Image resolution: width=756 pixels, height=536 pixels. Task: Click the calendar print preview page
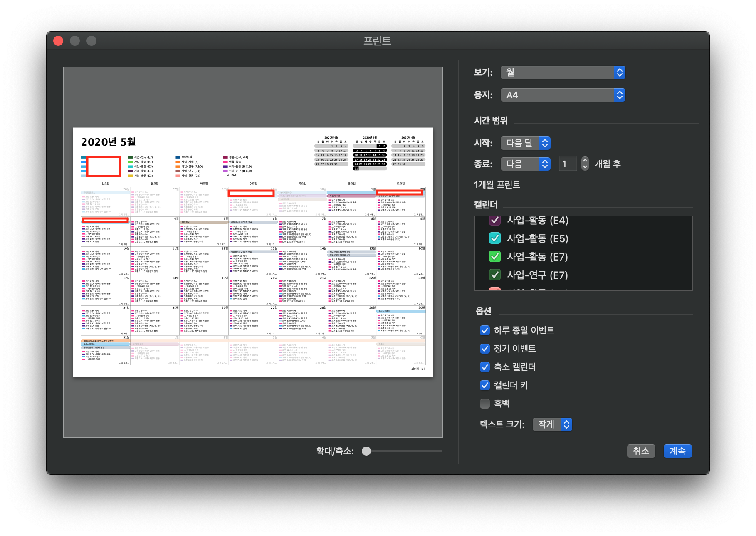click(253, 252)
